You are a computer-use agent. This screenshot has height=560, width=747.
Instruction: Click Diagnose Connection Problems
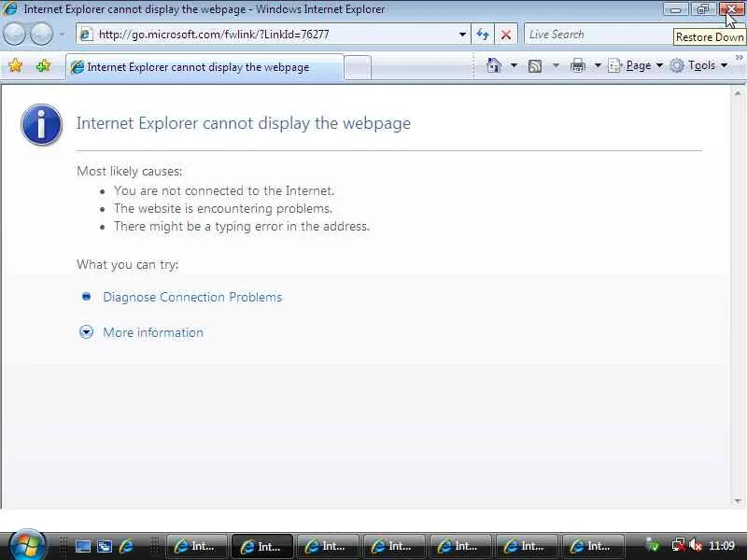click(x=192, y=297)
